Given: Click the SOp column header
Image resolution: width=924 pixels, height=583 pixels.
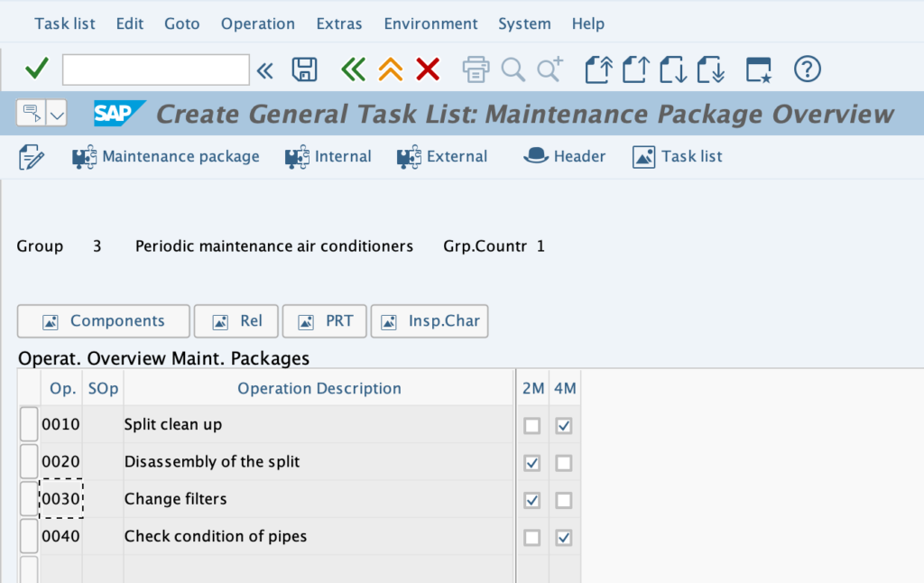Looking at the screenshot, I should click(103, 388).
